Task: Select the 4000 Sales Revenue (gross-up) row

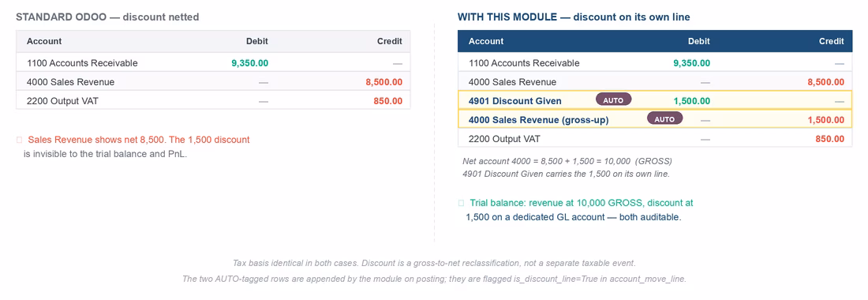Action: 655,119
